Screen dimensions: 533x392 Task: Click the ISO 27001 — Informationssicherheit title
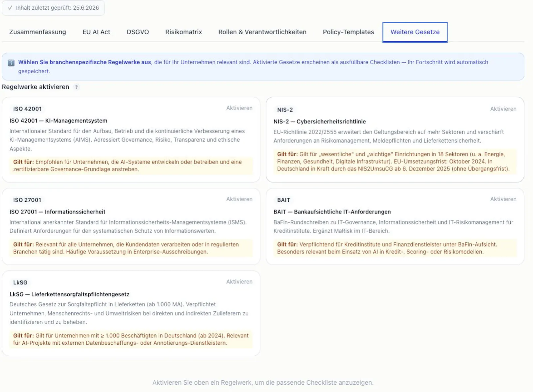point(57,212)
